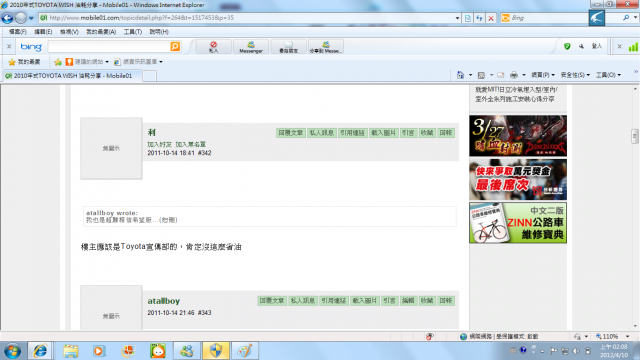Click the browser Back arrow button
The height and width of the screenshot is (360, 640).
click(7, 18)
